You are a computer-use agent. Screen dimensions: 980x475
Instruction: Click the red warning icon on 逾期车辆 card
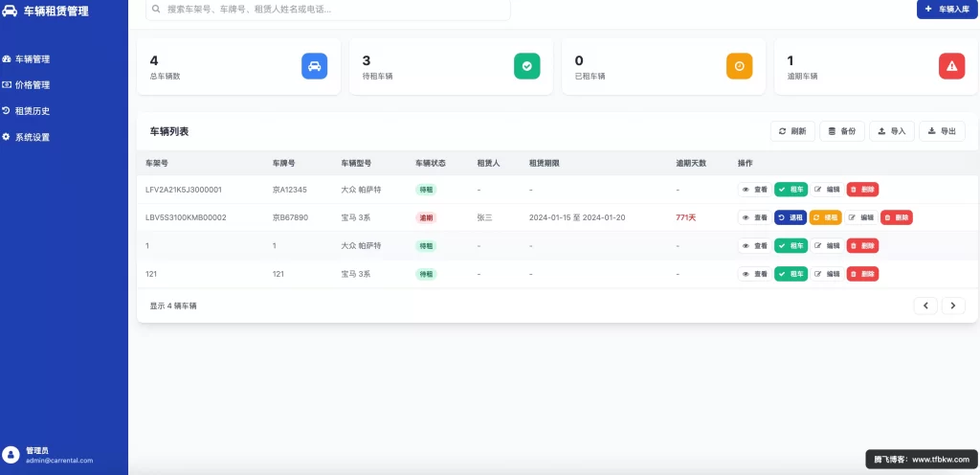tap(952, 66)
